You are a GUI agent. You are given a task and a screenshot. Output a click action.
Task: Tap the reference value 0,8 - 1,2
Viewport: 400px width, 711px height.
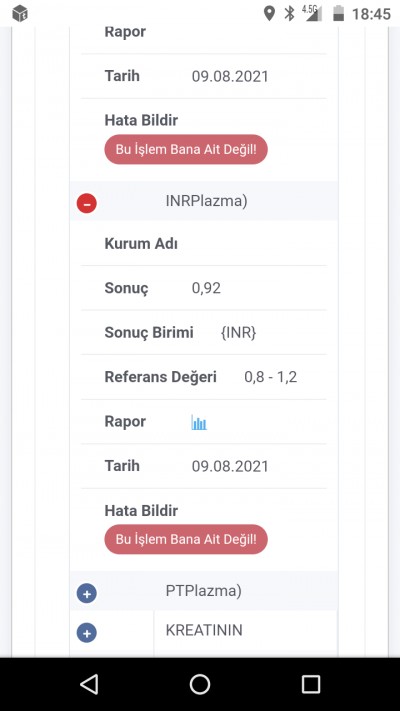coord(271,377)
